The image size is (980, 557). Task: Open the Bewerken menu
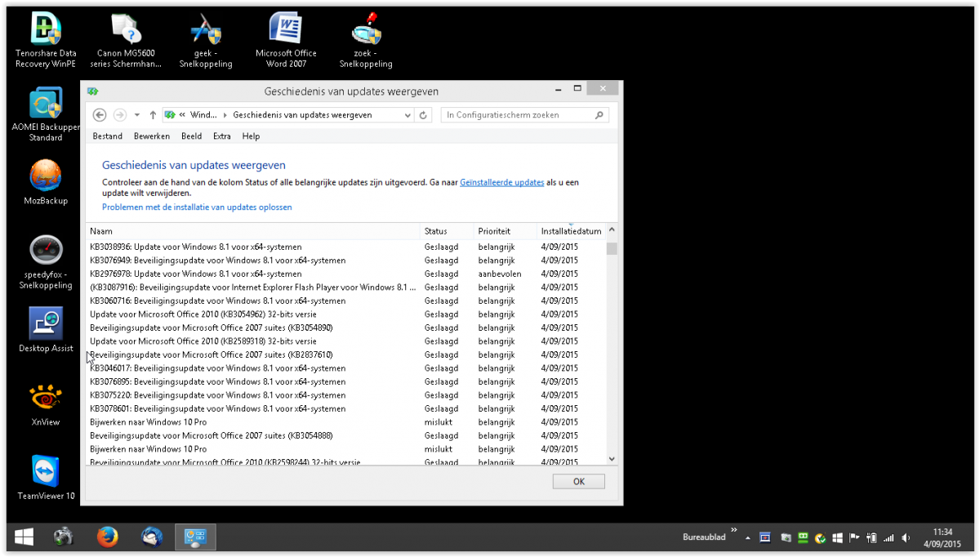click(x=152, y=136)
